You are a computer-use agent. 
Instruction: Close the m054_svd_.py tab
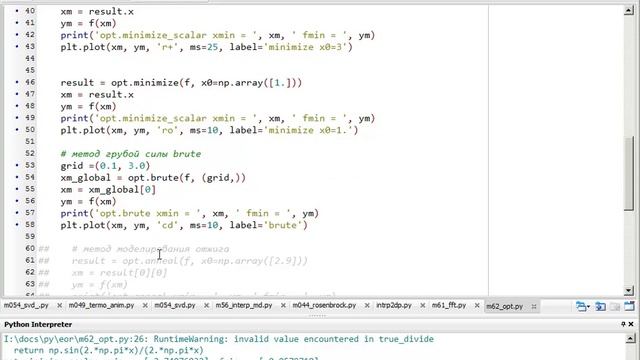point(59,305)
